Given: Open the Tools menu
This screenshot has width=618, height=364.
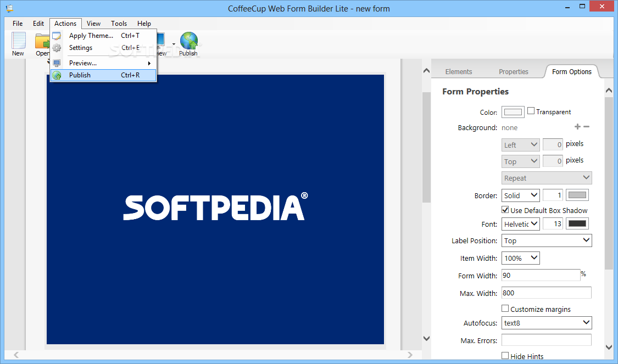Looking at the screenshot, I should (119, 24).
